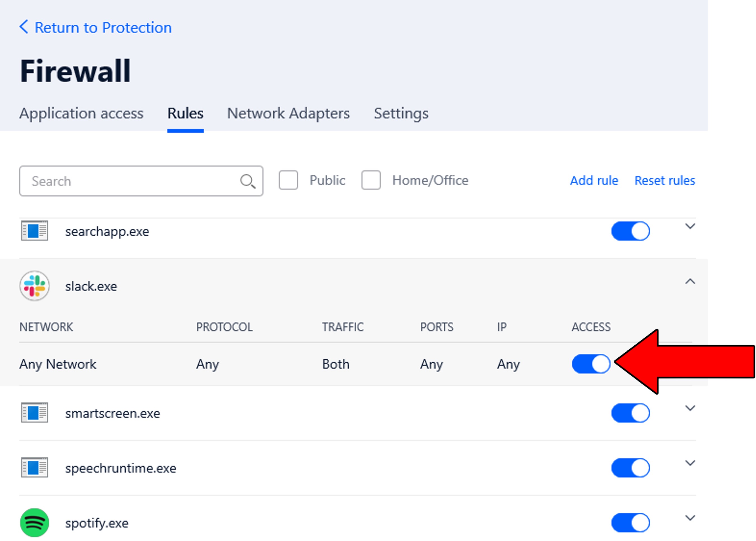The width and height of the screenshot is (756, 541).
Task: Open the Network Adapters tab
Action: 288,113
